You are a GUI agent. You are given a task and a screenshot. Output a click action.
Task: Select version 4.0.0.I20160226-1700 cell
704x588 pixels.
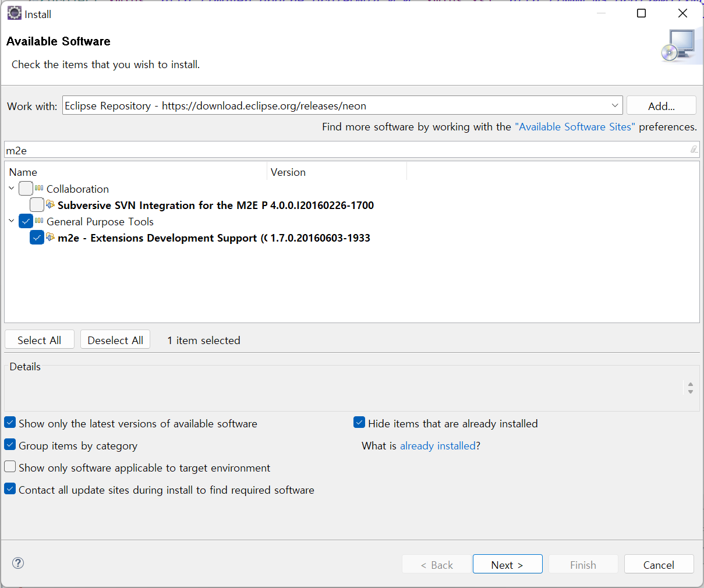click(322, 205)
